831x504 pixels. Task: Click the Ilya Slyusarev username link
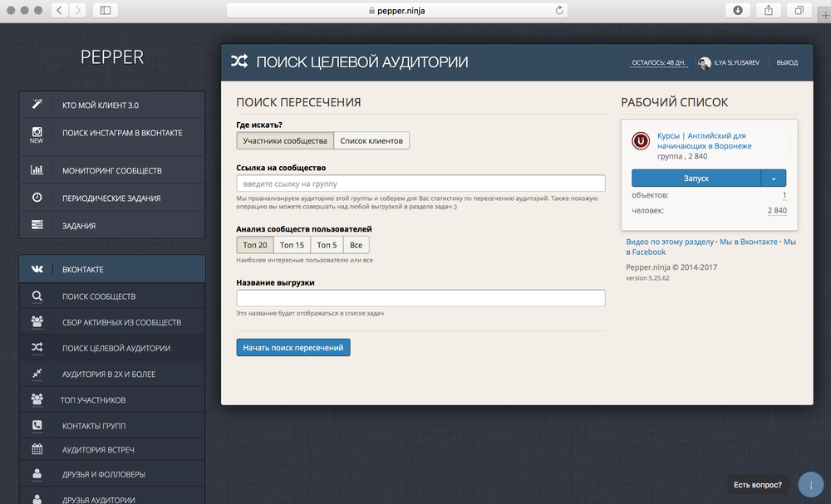(x=736, y=62)
